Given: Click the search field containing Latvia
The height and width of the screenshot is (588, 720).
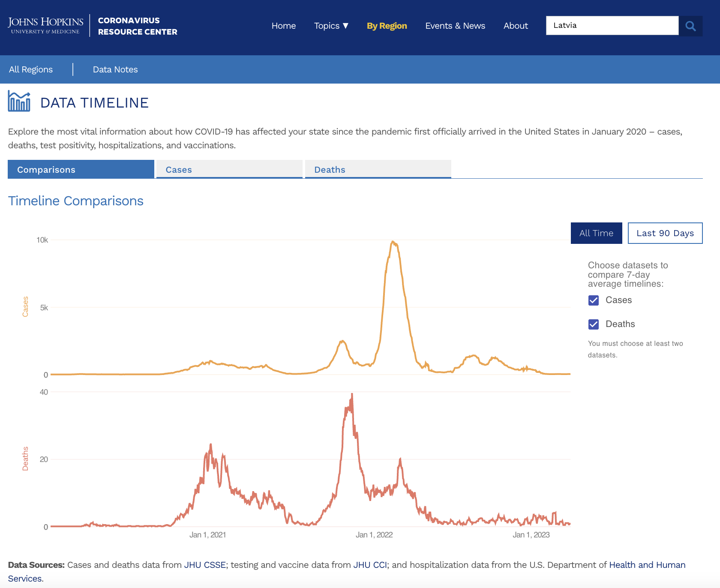Looking at the screenshot, I should pyautogui.click(x=612, y=26).
